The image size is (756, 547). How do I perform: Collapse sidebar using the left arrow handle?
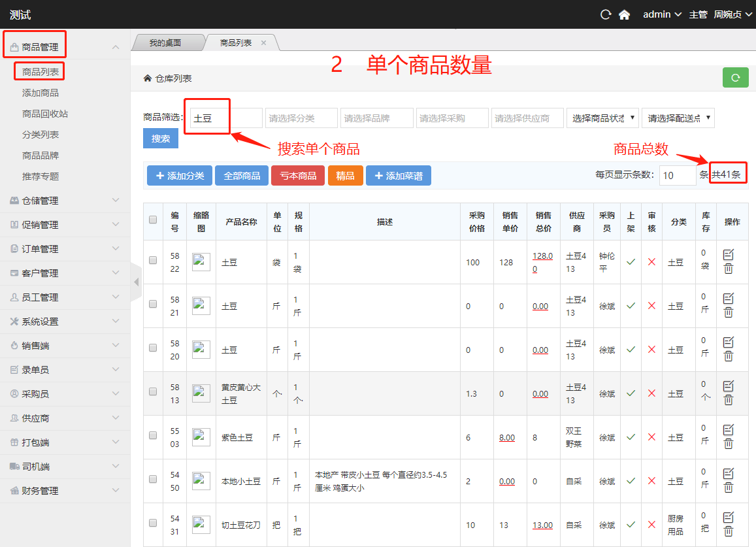pyautogui.click(x=136, y=282)
